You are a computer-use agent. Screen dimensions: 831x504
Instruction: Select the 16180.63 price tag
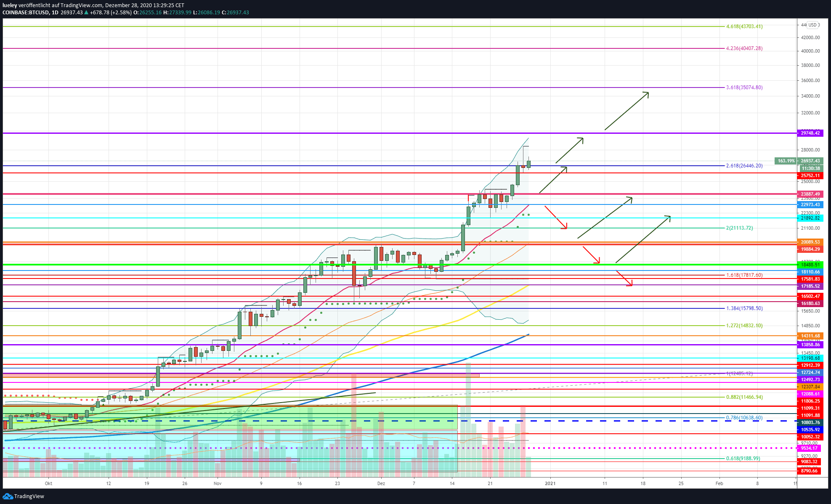[810, 303]
